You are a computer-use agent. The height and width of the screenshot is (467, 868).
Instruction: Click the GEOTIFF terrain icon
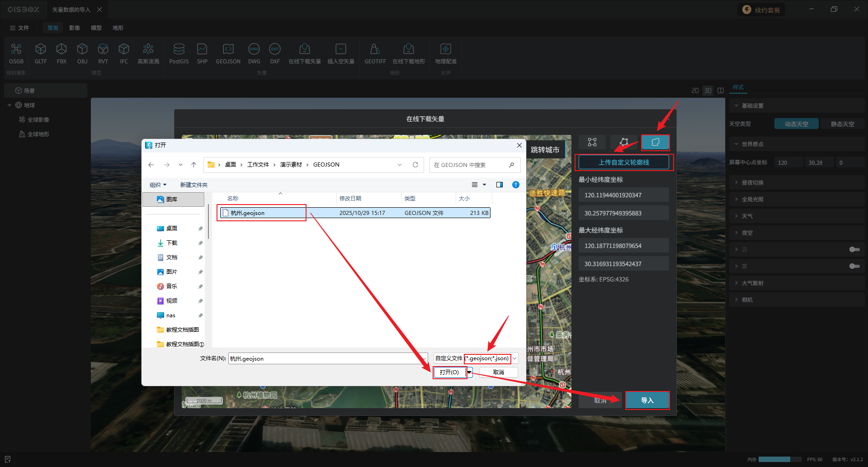click(x=375, y=53)
